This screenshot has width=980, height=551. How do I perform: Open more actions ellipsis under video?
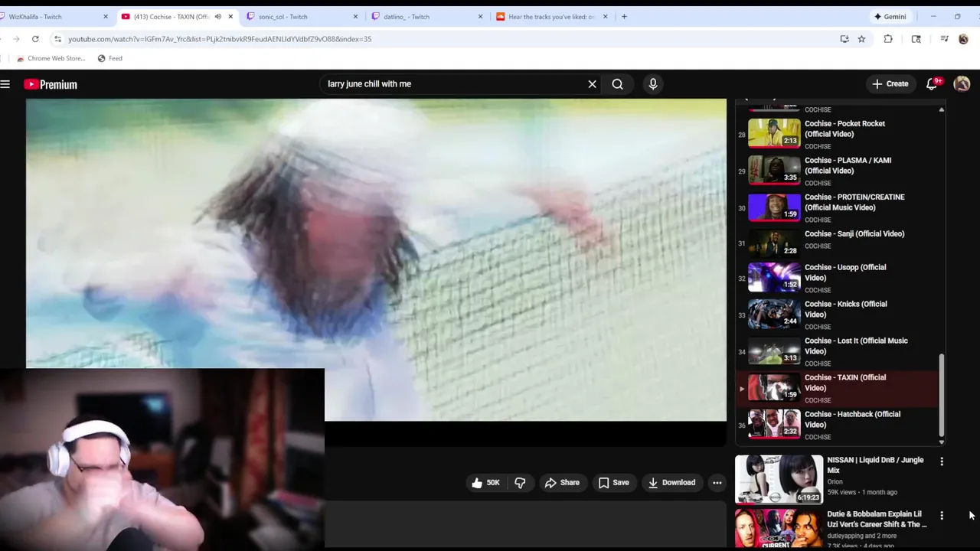coord(717,483)
